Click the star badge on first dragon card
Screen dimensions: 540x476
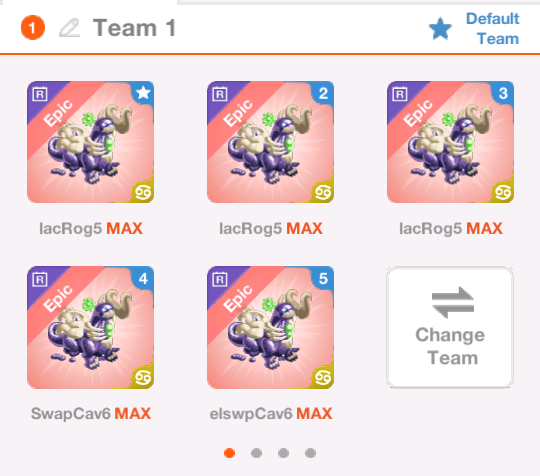[143, 93]
